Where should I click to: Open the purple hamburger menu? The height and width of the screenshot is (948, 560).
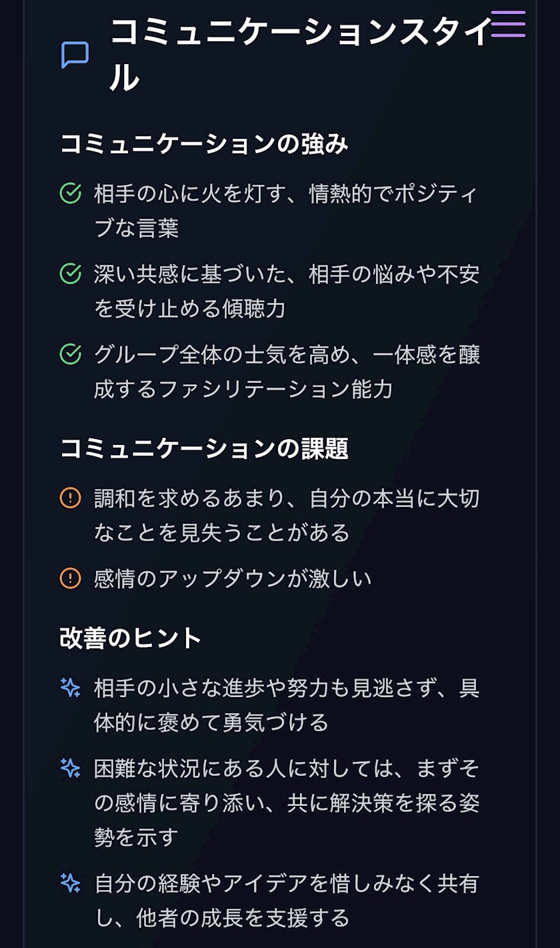[x=508, y=24]
